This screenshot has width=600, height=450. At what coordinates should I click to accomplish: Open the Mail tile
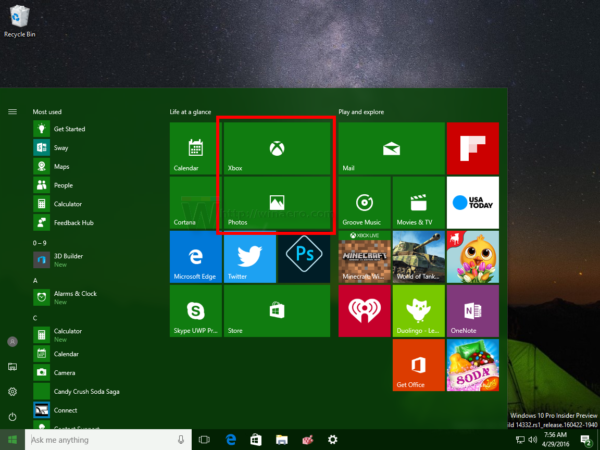391,148
